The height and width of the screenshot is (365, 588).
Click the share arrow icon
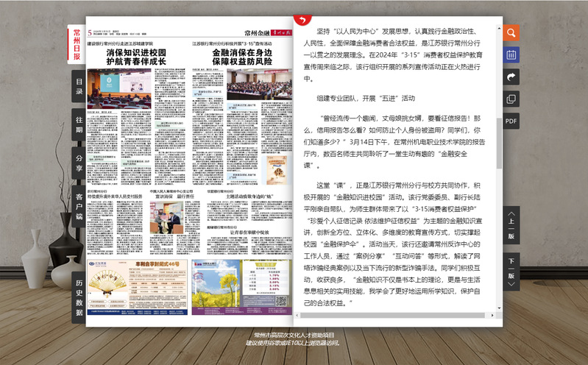tap(511, 77)
